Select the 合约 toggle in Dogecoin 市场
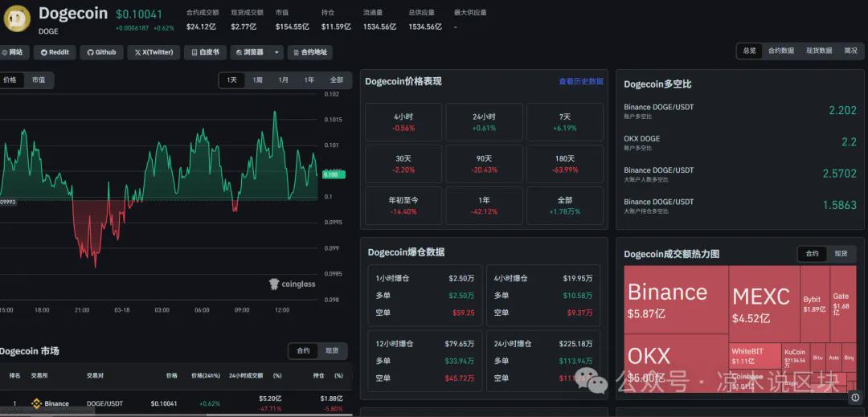This screenshot has height=417, width=868. click(x=303, y=350)
